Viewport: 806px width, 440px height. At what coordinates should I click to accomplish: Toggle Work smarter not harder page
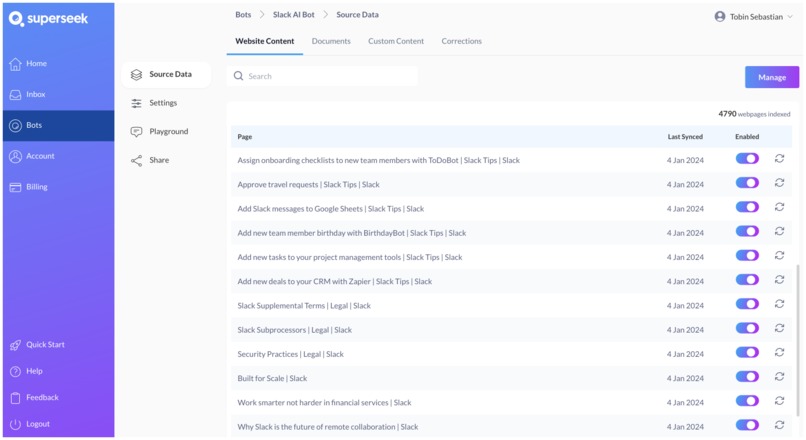coord(747,401)
